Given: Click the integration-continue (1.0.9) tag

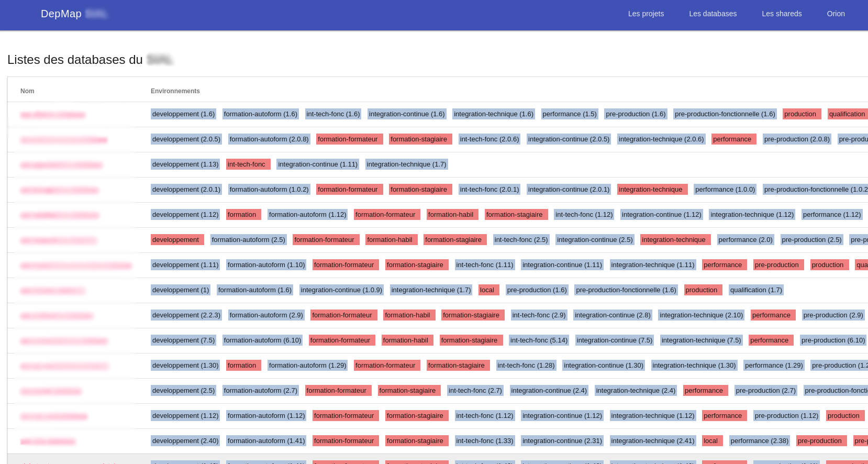Looking at the screenshot, I should (341, 290).
